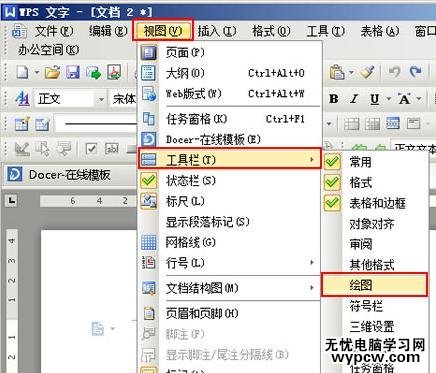Open the 工具(T) menu
Viewport: 436px width, 373px height.
click(325, 31)
